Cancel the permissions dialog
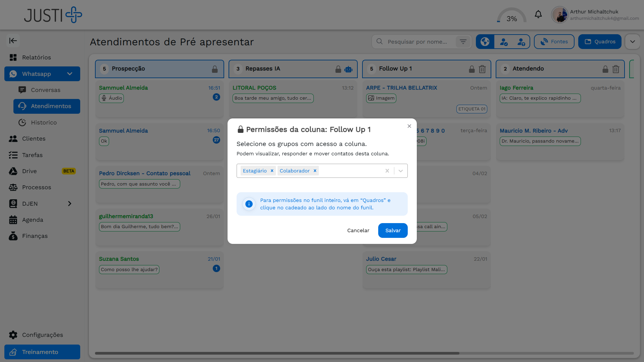This screenshot has width=644, height=362. pyautogui.click(x=358, y=230)
